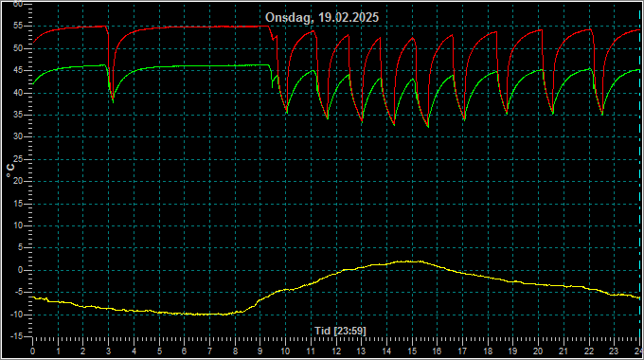Click the Tid [23:59] time label

point(340,331)
